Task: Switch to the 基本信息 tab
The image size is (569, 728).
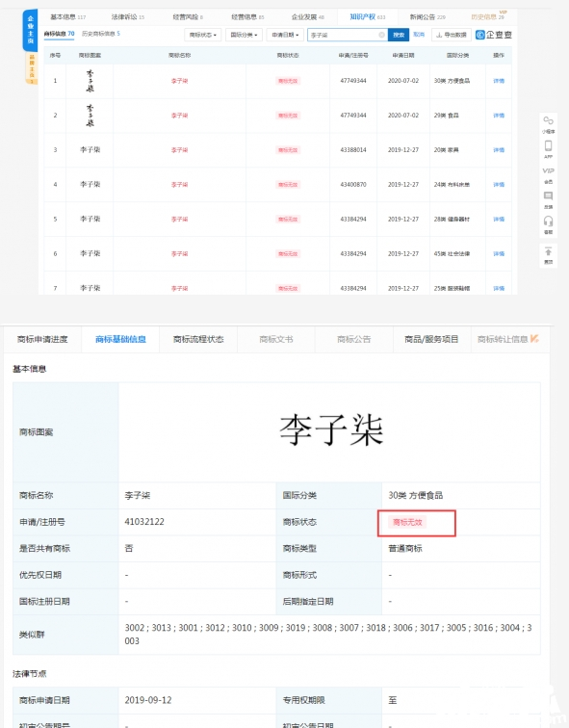Action: click(x=67, y=16)
